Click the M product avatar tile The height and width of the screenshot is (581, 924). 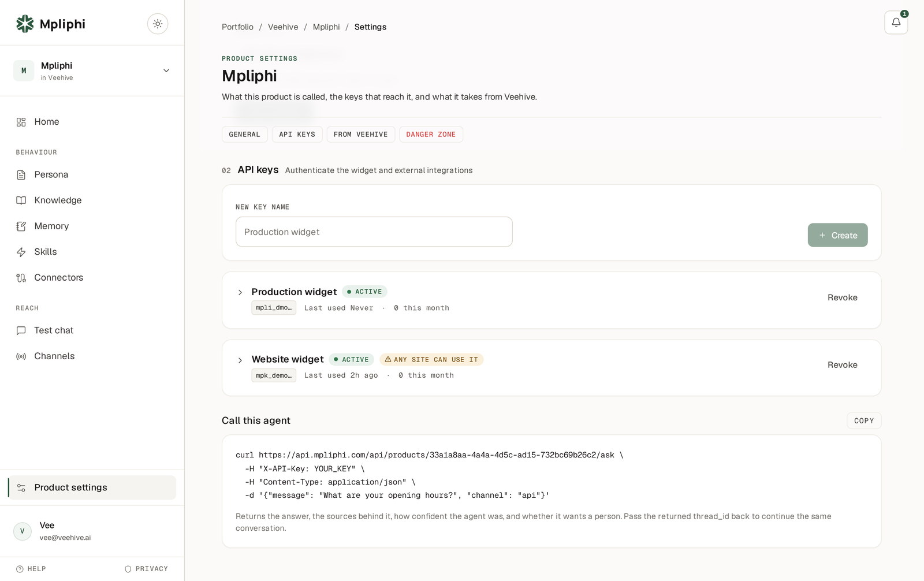(24, 70)
